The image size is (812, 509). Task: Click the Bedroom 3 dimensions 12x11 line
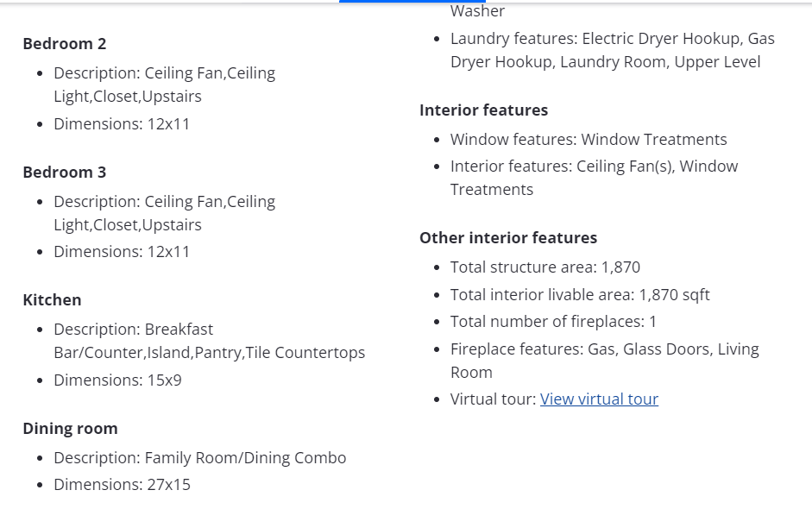[122, 252]
